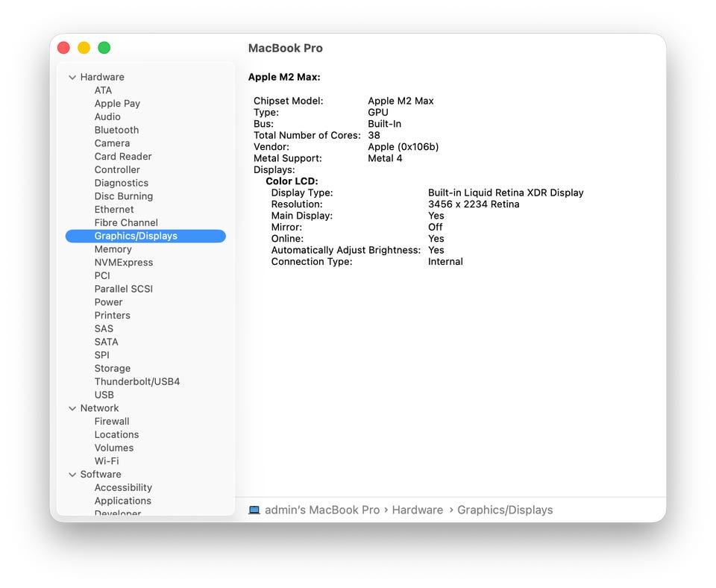Viewport: 716px width, 588px height.
Task: Select the resolution value 3456 x 2234 Retina
Action: pos(474,204)
